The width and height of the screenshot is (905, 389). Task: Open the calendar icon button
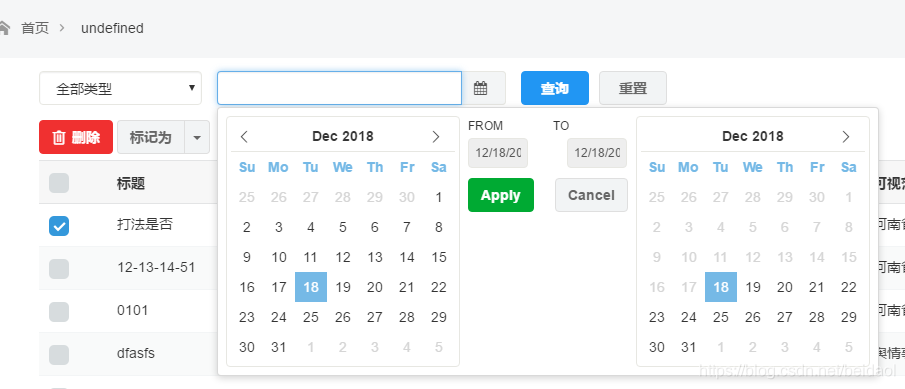(481, 88)
